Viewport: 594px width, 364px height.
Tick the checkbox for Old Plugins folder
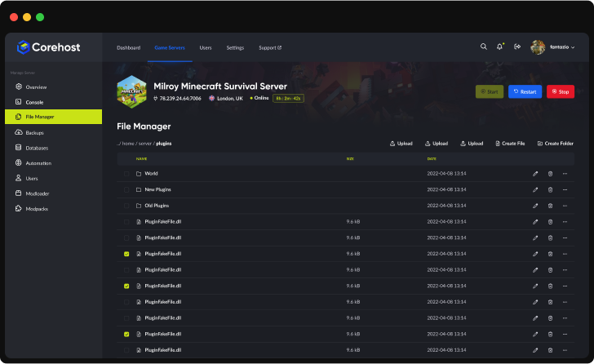point(126,206)
